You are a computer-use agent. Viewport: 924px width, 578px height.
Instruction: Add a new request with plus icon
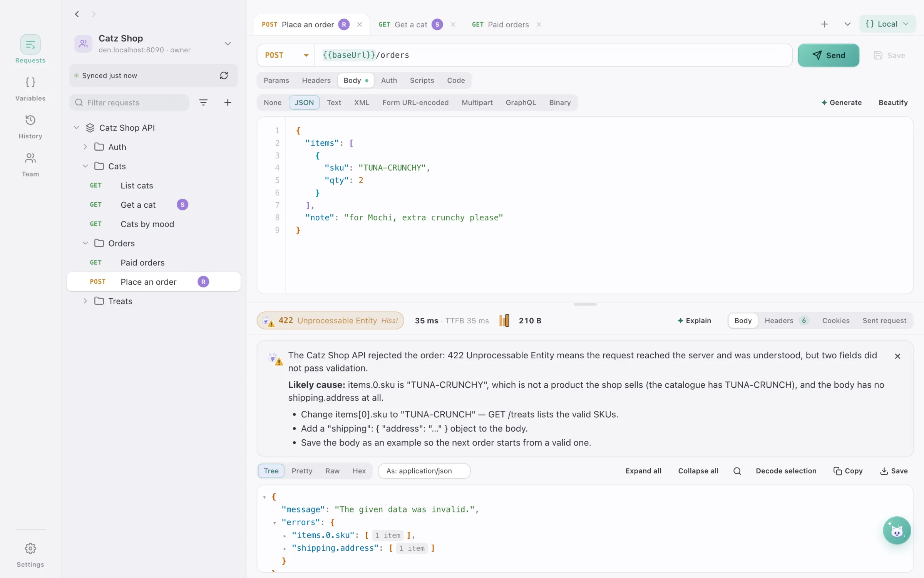(x=228, y=102)
